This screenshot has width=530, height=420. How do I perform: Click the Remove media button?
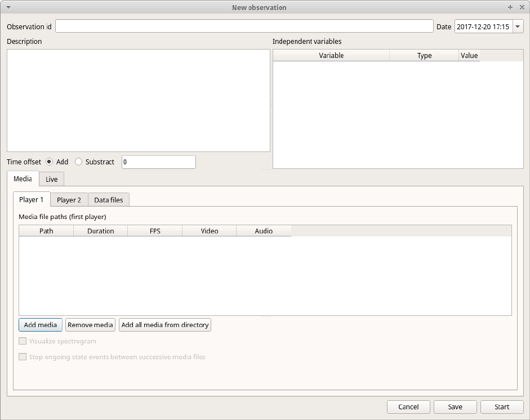(90, 325)
